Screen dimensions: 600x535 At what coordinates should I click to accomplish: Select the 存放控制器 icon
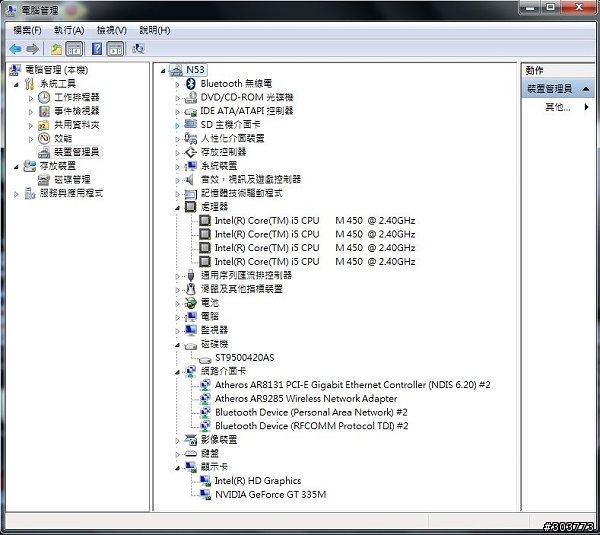[x=191, y=152]
